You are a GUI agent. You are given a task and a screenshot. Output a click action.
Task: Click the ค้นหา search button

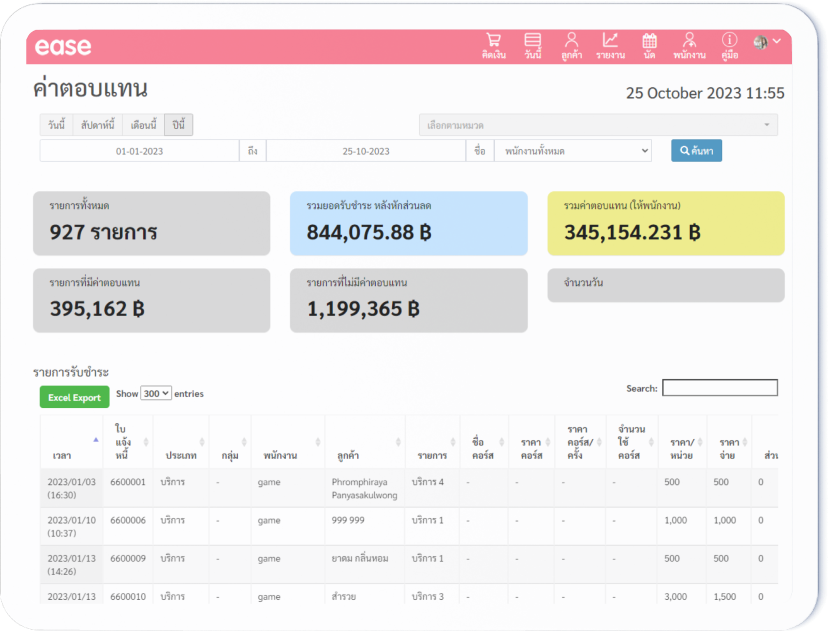click(x=696, y=151)
